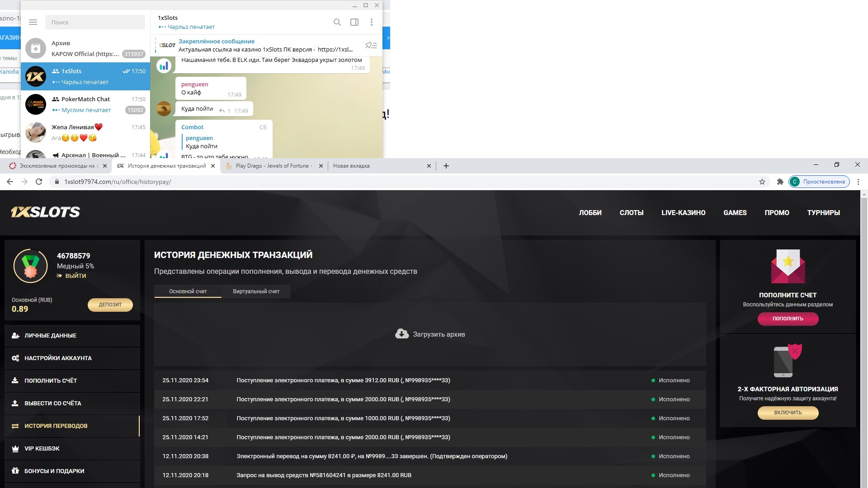Toggle Telegram side panel icon
Image resolution: width=868 pixels, height=488 pixels.
(x=354, y=22)
